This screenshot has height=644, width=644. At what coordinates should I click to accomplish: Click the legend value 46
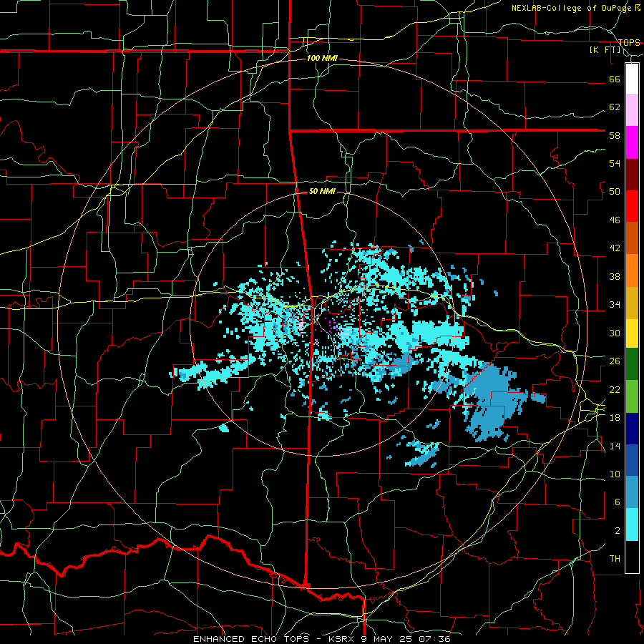[615, 220]
